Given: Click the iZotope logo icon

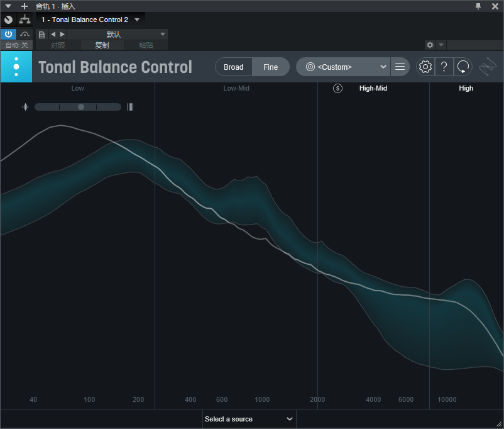Looking at the screenshot, I should 488,67.
